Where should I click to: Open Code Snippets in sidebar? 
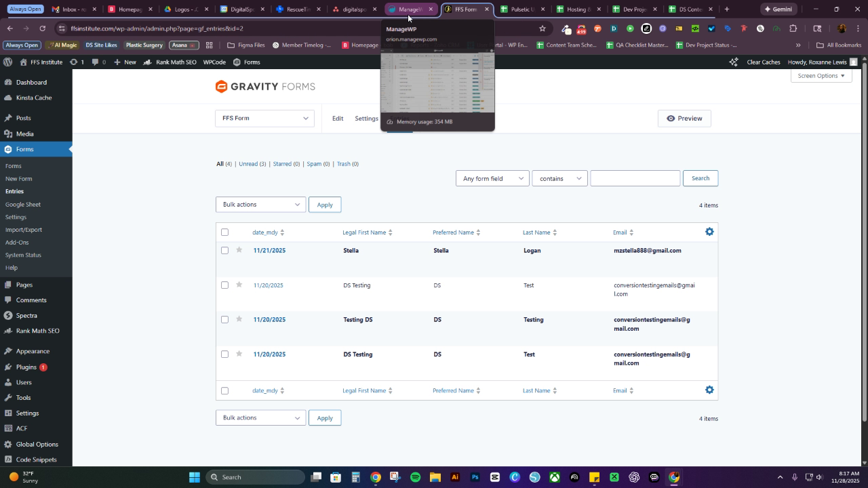coord(36,460)
